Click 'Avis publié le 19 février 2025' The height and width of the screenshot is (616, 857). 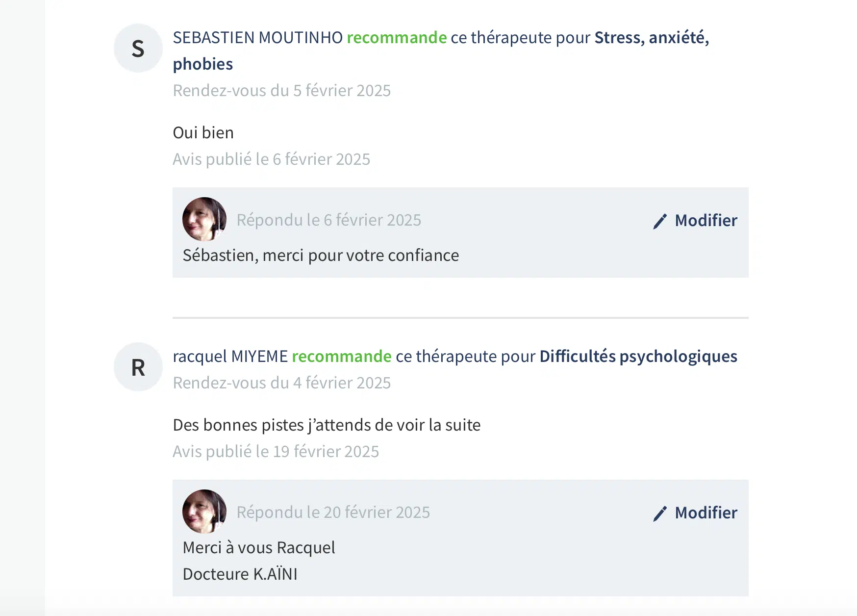coord(276,451)
